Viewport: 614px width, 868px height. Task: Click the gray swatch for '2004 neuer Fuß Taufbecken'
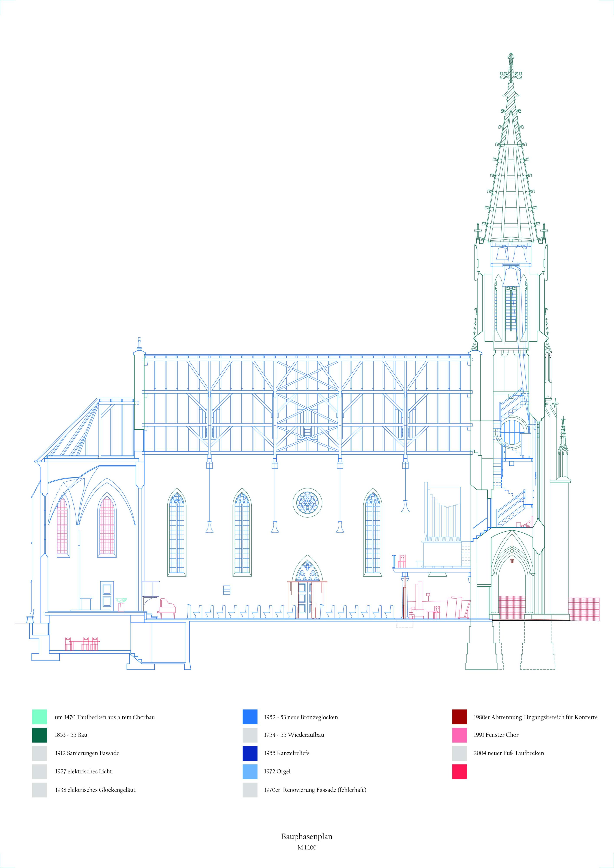[460, 753]
